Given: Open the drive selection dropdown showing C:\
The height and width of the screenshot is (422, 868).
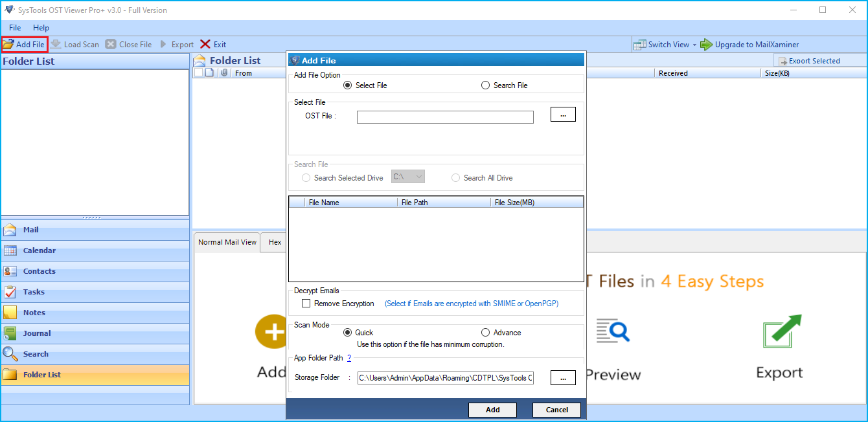Looking at the screenshot, I should pyautogui.click(x=407, y=176).
